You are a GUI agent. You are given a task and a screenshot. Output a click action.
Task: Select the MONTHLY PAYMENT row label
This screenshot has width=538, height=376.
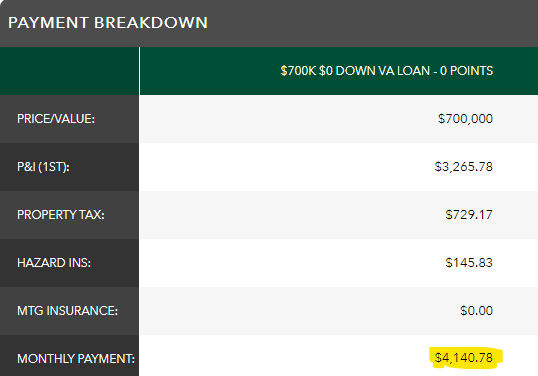pos(76,359)
